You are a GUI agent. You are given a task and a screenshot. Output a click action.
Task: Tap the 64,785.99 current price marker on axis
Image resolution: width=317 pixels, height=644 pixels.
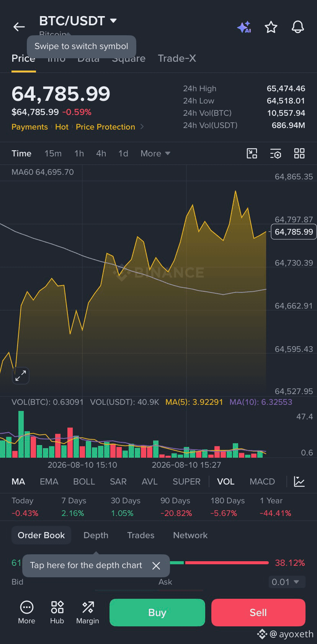[294, 232]
